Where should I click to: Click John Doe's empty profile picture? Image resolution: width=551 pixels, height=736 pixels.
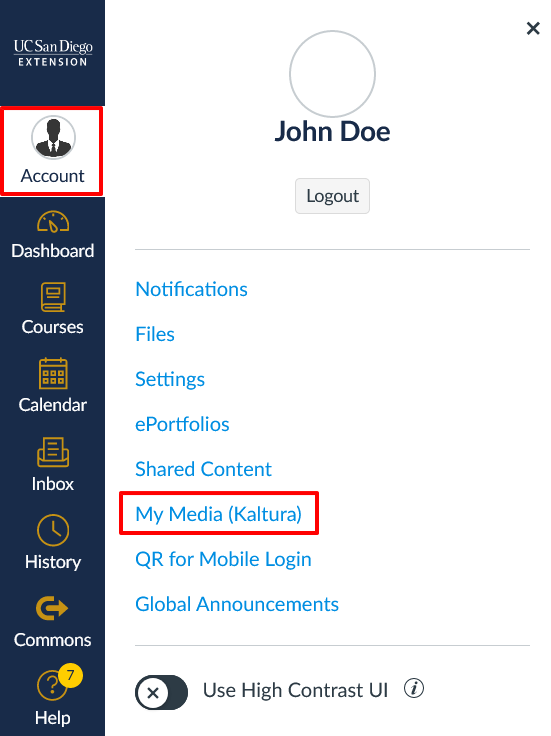point(332,74)
